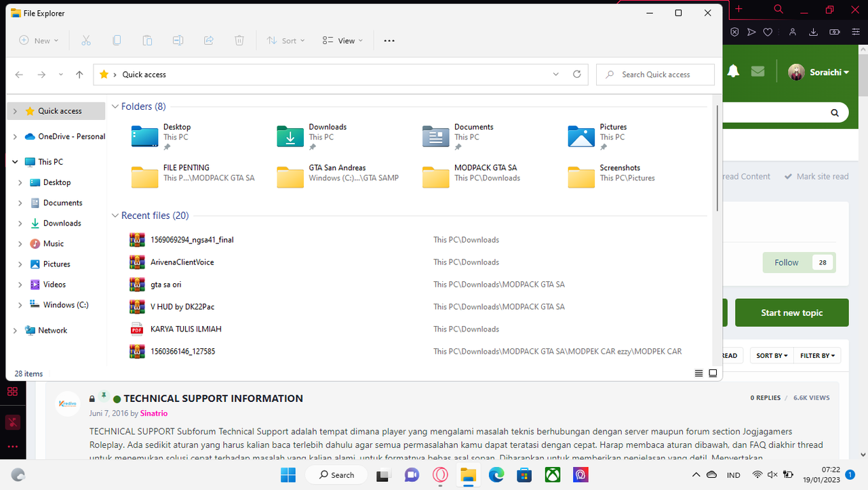
Task: Click the Start new topic button
Action: point(791,313)
